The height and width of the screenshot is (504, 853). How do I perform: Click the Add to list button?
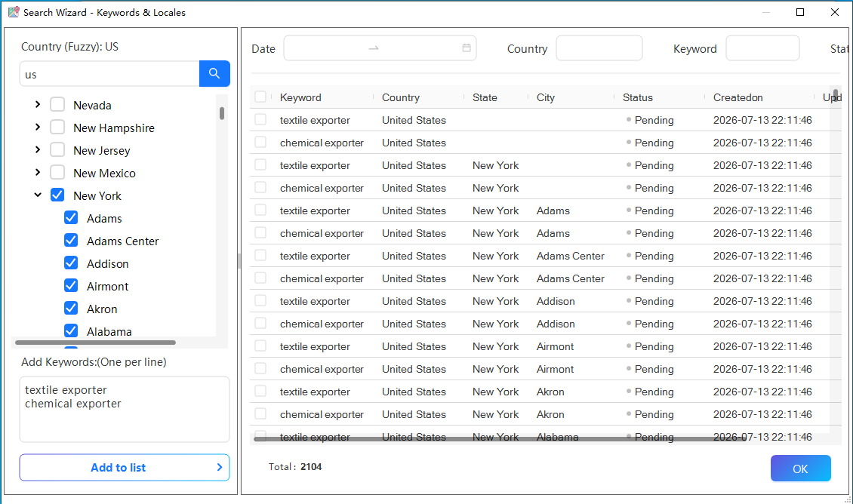[x=125, y=468]
